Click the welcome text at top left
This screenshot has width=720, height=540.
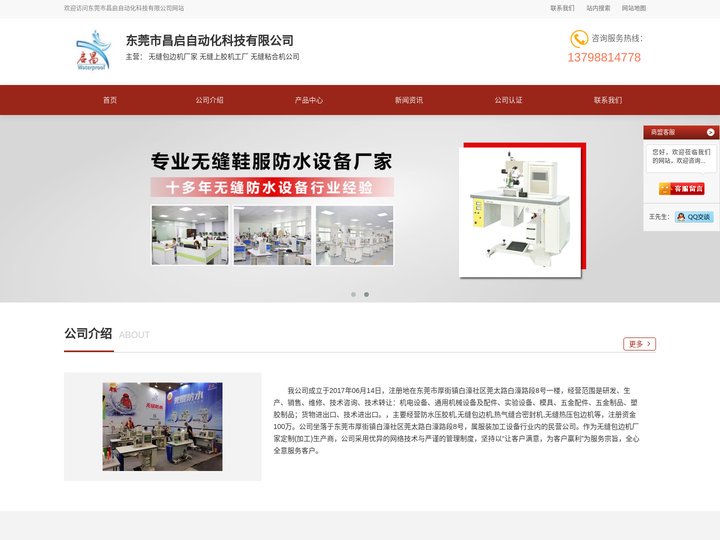124,8
